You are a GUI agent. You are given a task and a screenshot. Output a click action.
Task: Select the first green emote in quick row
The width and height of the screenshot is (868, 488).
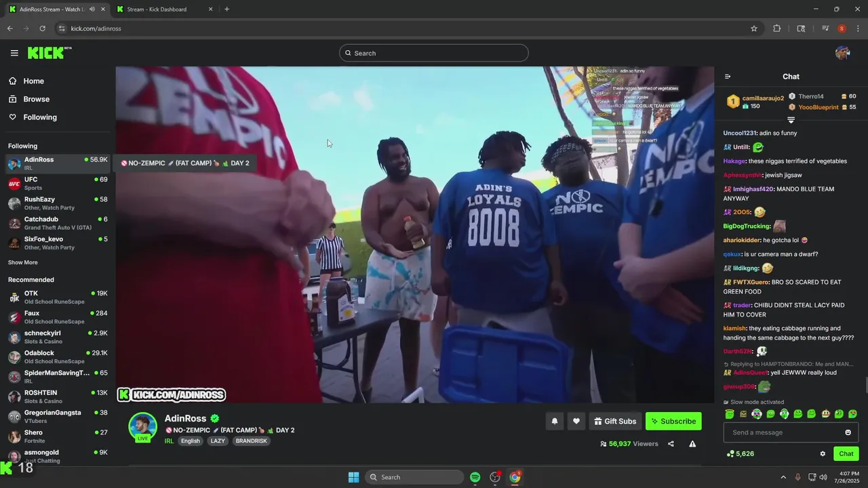click(x=730, y=414)
